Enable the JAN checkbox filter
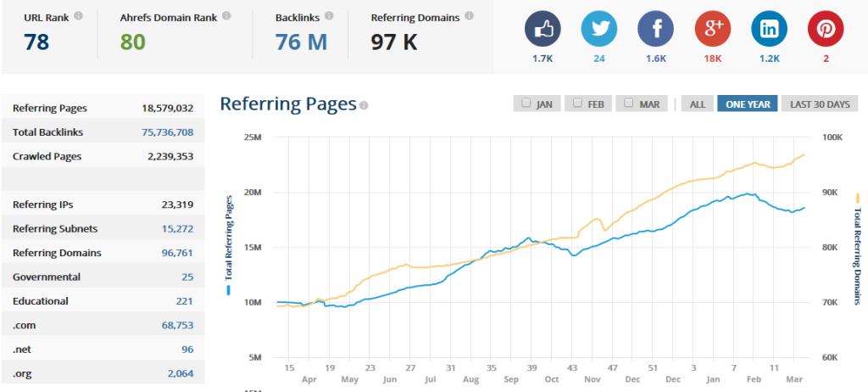The width and height of the screenshot is (868, 392). (x=526, y=104)
